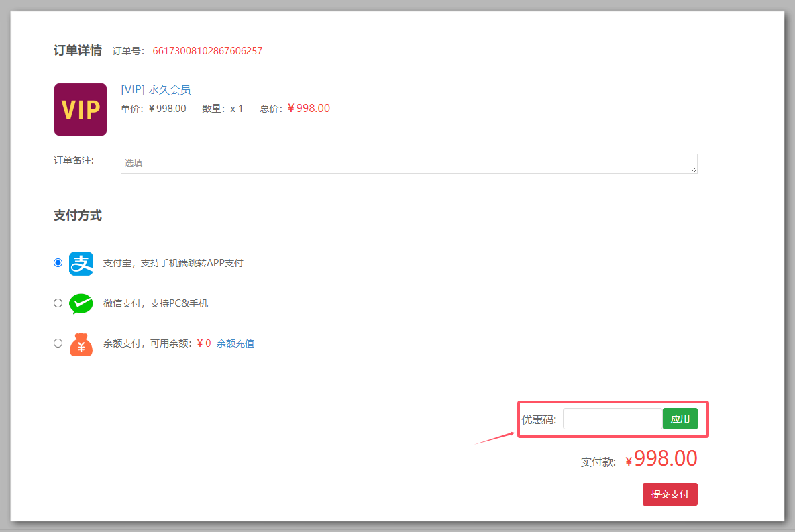Select the 支付宝 radio button
Viewport: 795px width, 532px height.
pyautogui.click(x=58, y=263)
